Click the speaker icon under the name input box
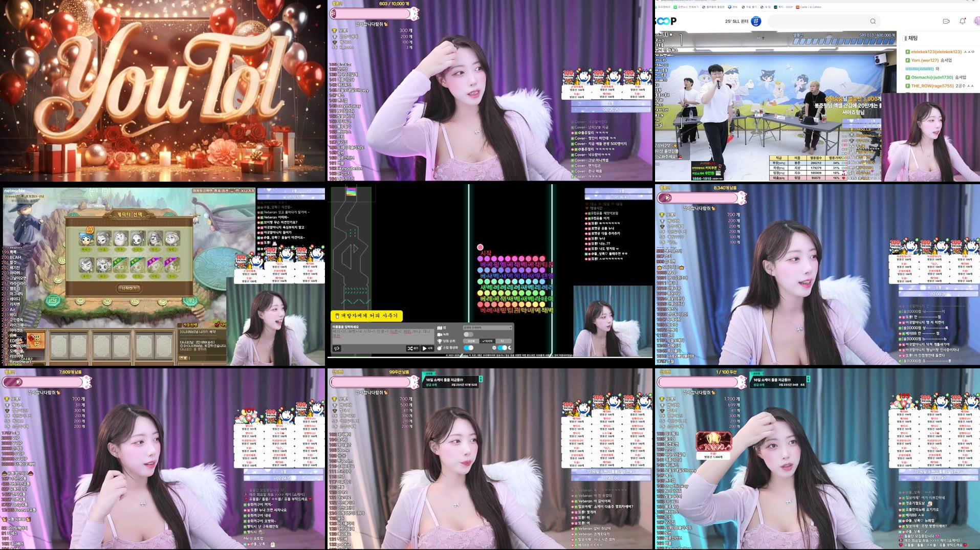The image size is (980, 550). pos(336,348)
